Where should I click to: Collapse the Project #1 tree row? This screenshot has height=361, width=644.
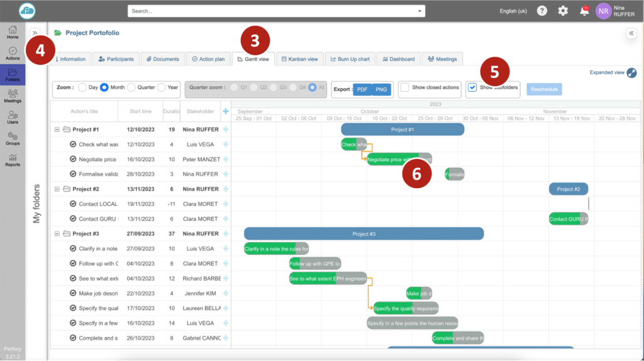tap(57, 130)
